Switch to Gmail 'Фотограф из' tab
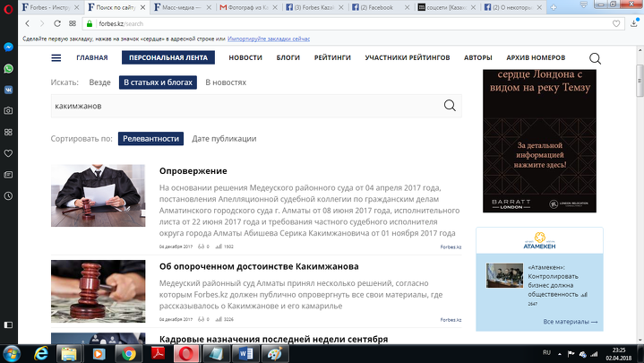644x363 pixels. point(248,7)
